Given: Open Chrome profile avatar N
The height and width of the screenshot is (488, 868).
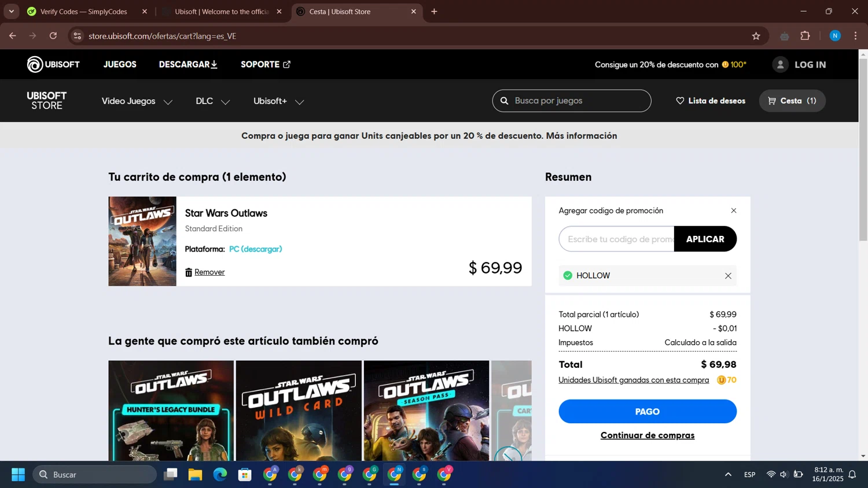Looking at the screenshot, I should pos(835,36).
